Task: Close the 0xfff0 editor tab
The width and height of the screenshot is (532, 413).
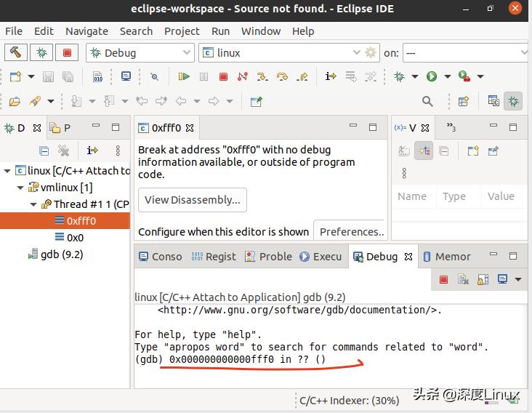Action: (190, 128)
